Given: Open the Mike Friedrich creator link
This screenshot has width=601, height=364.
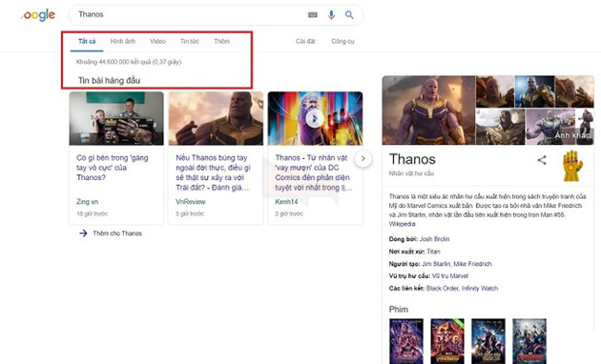Looking at the screenshot, I should (472, 264).
